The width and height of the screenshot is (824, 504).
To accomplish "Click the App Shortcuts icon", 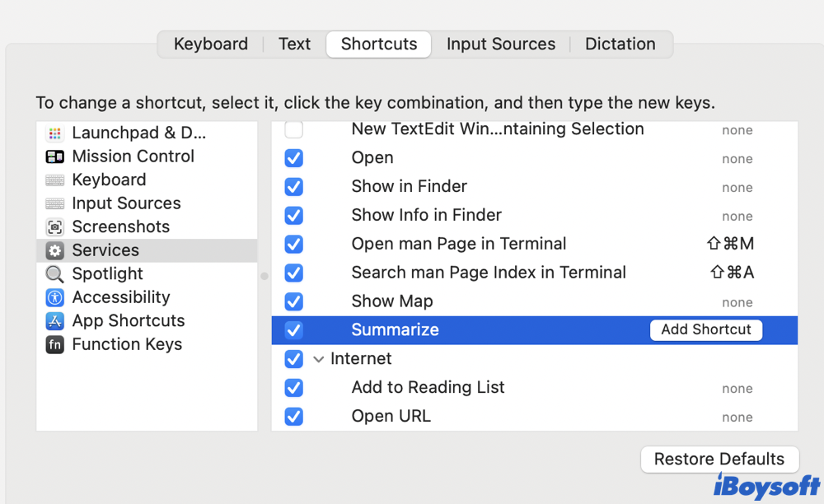I will (55, 321).
